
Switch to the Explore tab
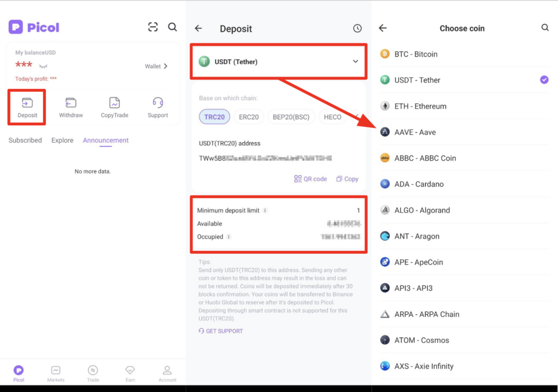pos(62,140)
